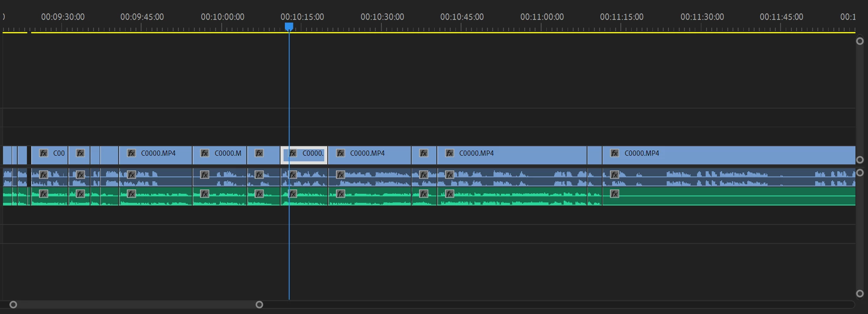Click fx badge on green audio clip under 00:10:45:00
Screen dimensions: 868x314
point(450,193)
